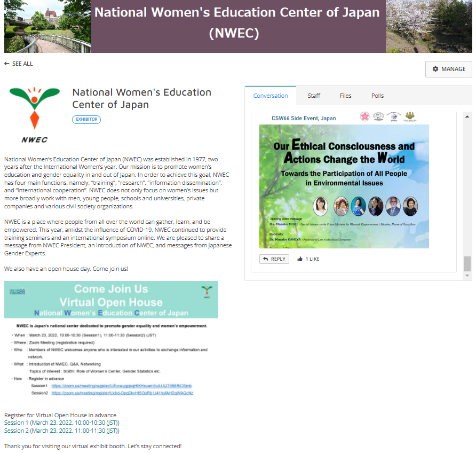Click the Session2 Zoom URL in the flyer

tap(122, 393)
